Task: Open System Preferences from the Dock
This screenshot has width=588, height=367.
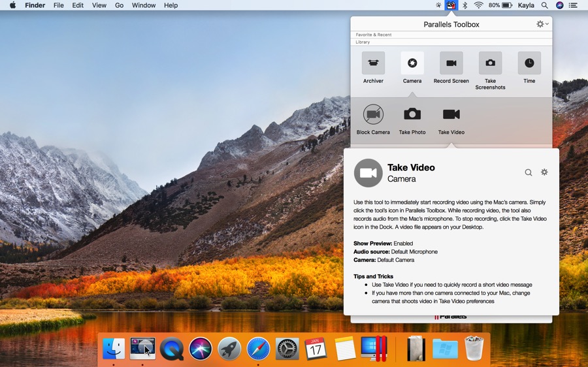Action: [x=287, y=349]
